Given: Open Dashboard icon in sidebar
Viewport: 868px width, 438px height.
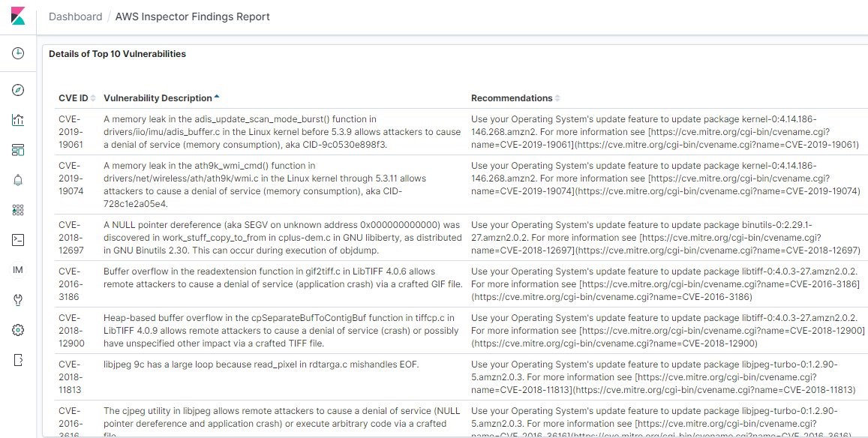Looking at the screenshot, I should point(18,150).
